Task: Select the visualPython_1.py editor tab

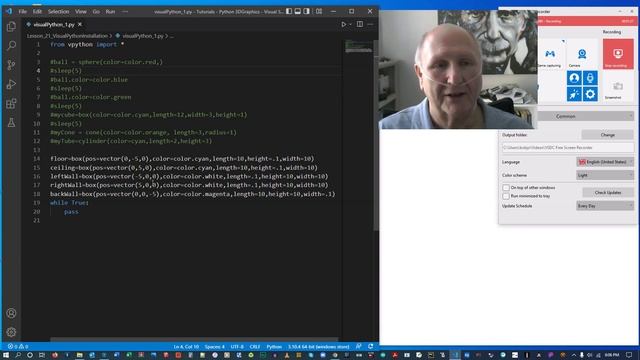Action: coord(54,24)
